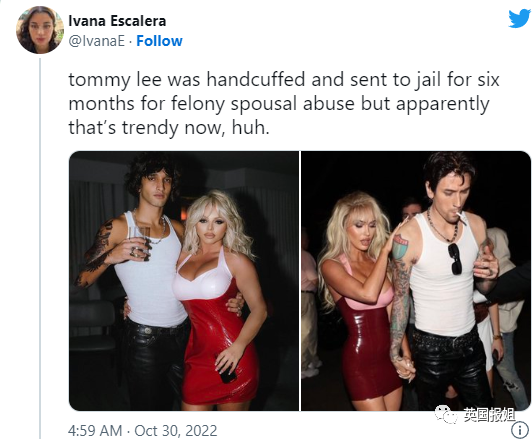
Task: Click the WeChat watermark logo icon
Action: tap(446, 415)
